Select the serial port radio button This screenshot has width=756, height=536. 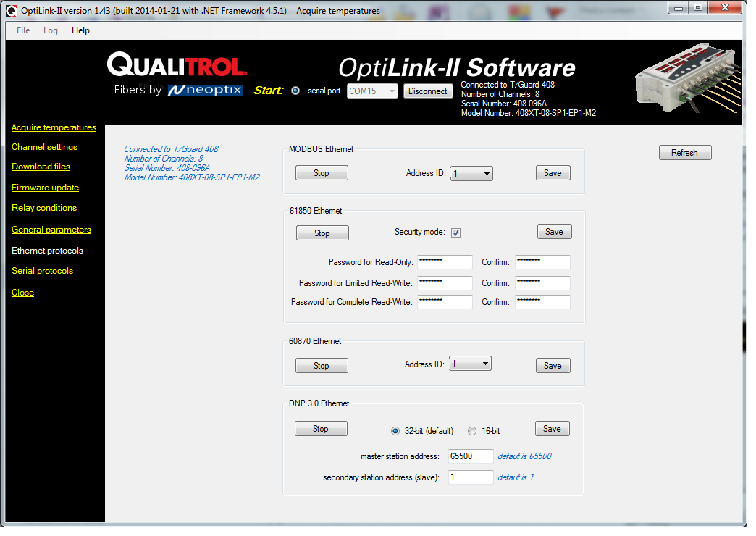[x=295, y=91]
